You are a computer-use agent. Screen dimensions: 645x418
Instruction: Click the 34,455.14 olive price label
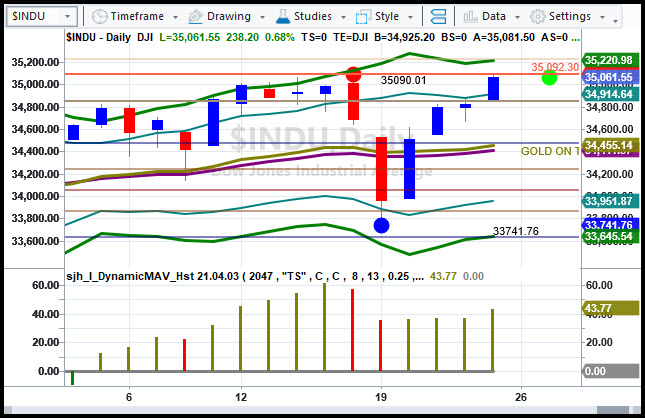pyautogui.click(x=610, y=145)
